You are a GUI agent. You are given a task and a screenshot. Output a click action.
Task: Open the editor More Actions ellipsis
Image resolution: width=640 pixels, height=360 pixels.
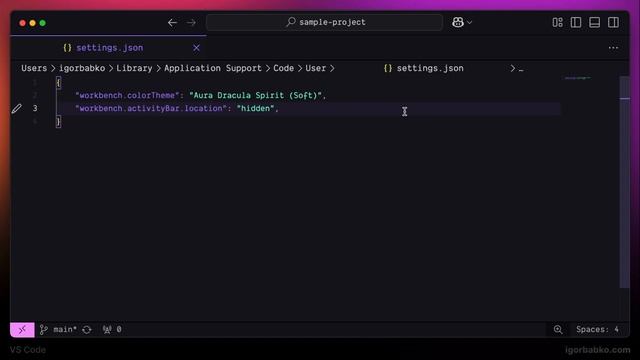tap(613, 48)
